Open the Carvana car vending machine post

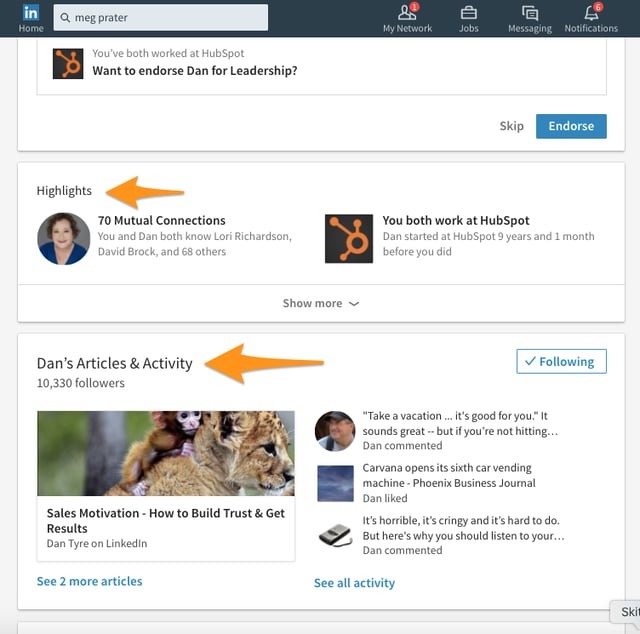447,475
